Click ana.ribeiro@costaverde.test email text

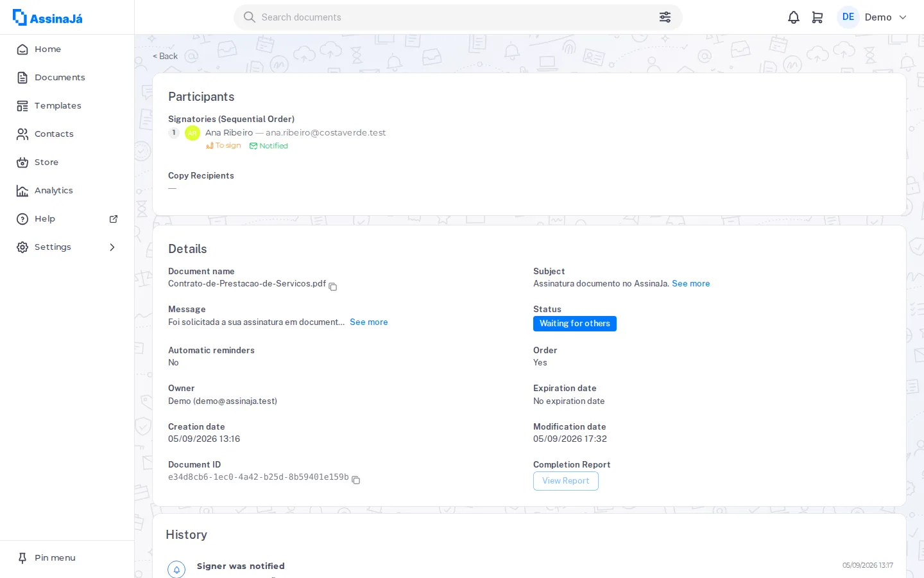325,132
